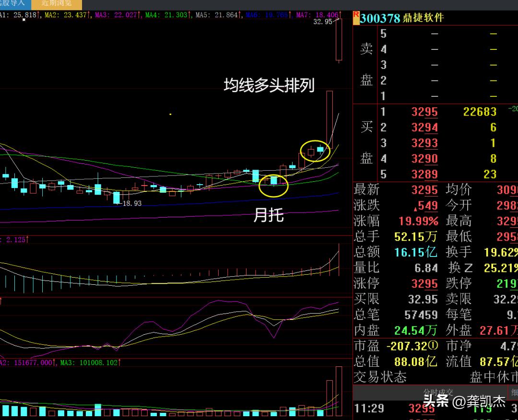Click the 盘中休市 trading status value
This screenshot has height=420, width=518.
coord(494,377)
